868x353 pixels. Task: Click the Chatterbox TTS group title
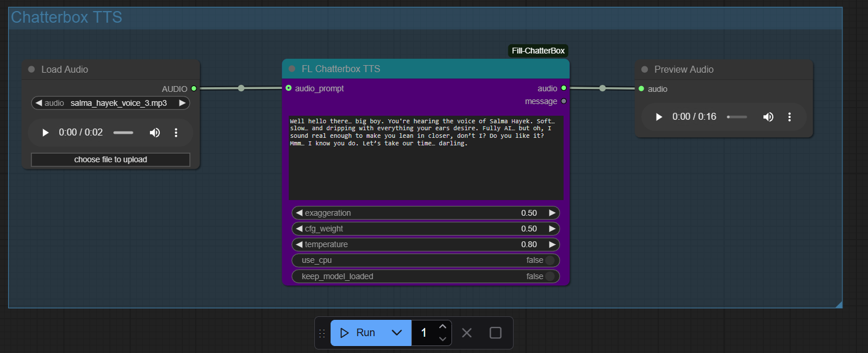pos(66,17)
